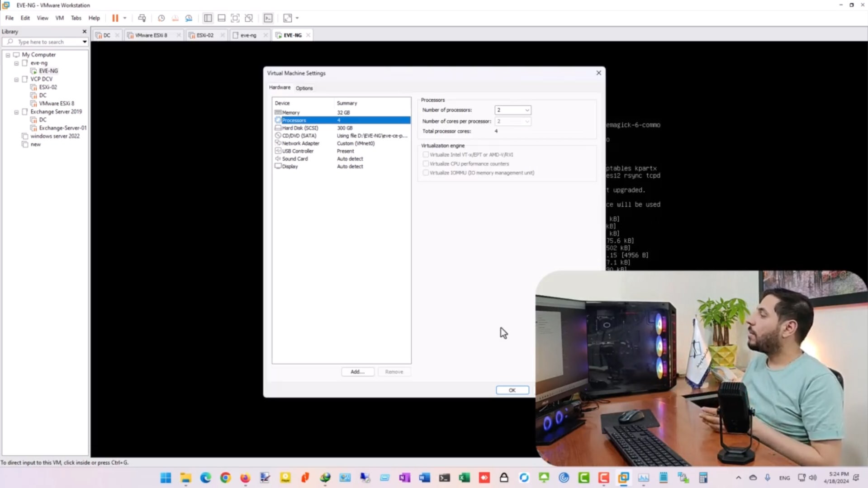Close the EVE-NG tab
Image resolution: width=868 pixels, height=488 pixels.
[x=308, y=35]
